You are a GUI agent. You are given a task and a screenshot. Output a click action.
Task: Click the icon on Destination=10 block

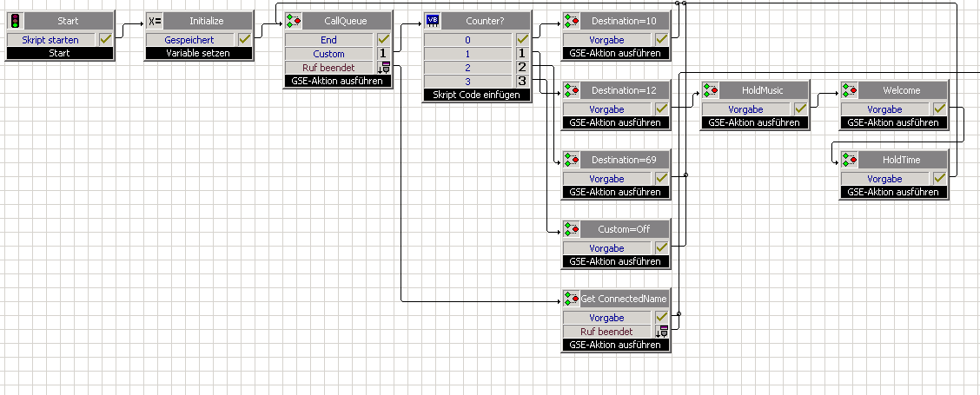click(571, 20)
